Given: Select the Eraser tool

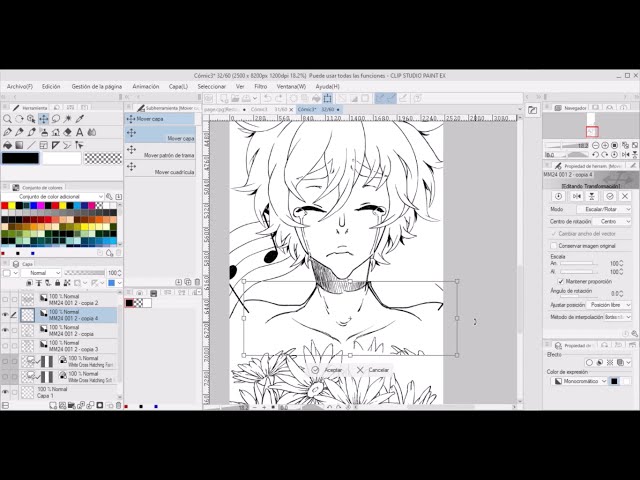Looking at the screenshot, I should pos(68,132).
